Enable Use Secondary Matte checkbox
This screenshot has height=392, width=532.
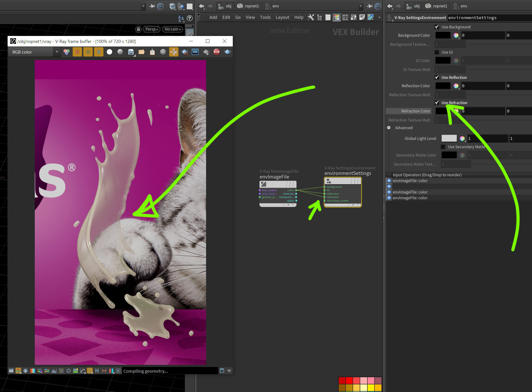(x=443, y=147)
